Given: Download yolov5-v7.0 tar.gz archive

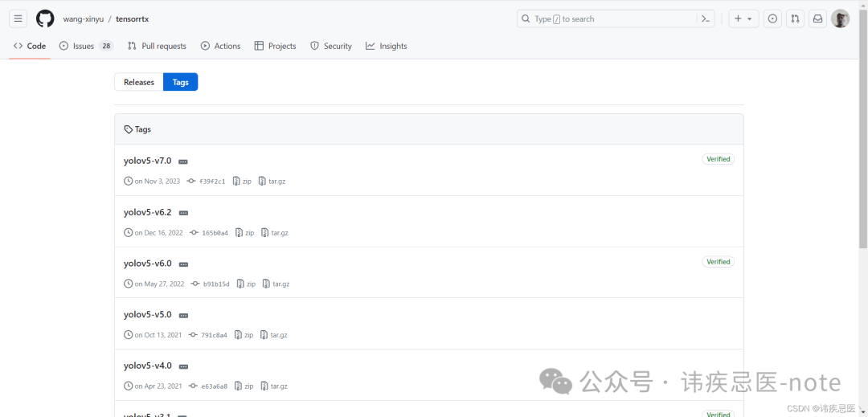Looking at the screenshot, I should pyautogui.click(x=272, y=182).
